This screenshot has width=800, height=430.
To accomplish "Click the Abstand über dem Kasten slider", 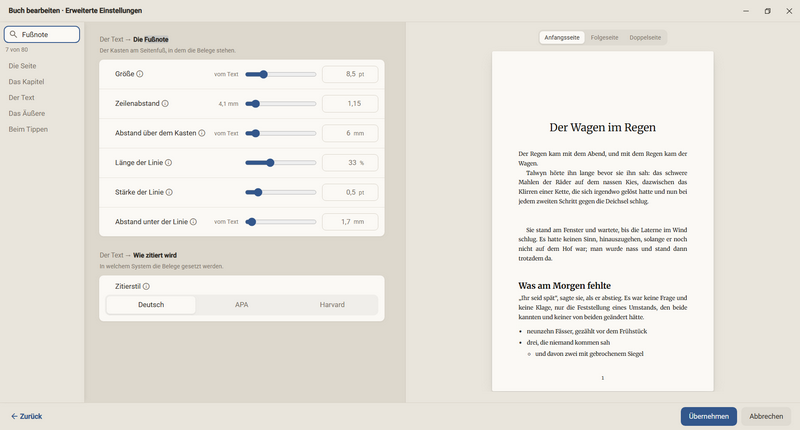I will click(281, 134).
